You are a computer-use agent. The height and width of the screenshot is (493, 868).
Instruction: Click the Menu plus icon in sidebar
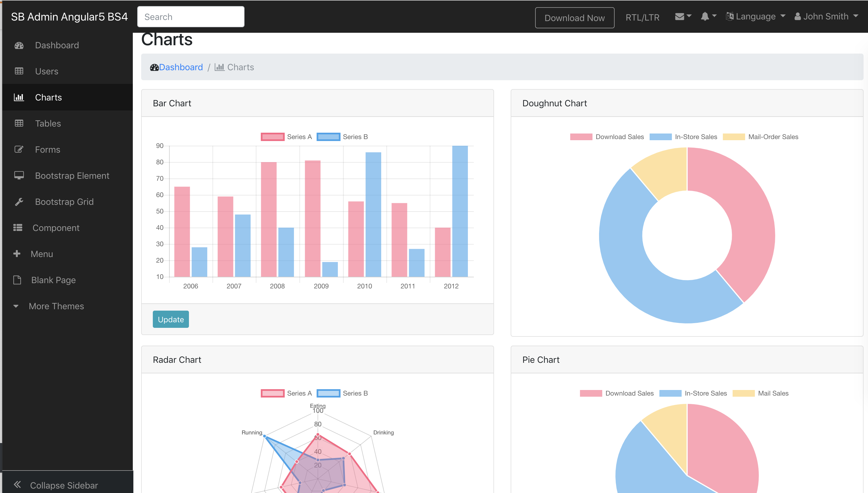coord(17,254)
